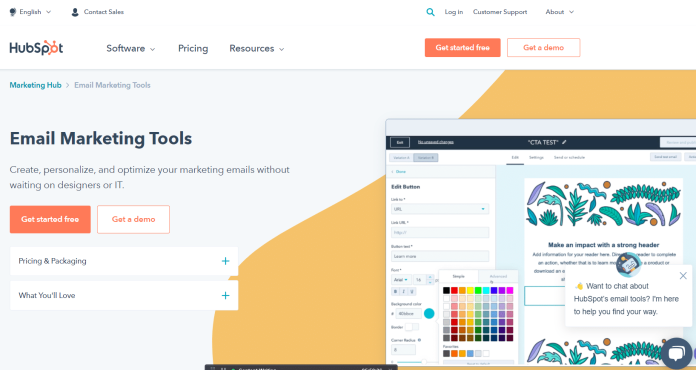696x370 pixels.
Task: Click the Contact Sales link
Action: (x=103, y=12)
